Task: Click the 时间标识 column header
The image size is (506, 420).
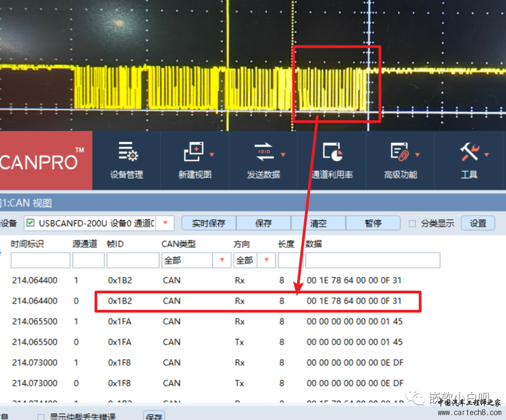Action: pyautogui.click(x=28, y=244)
